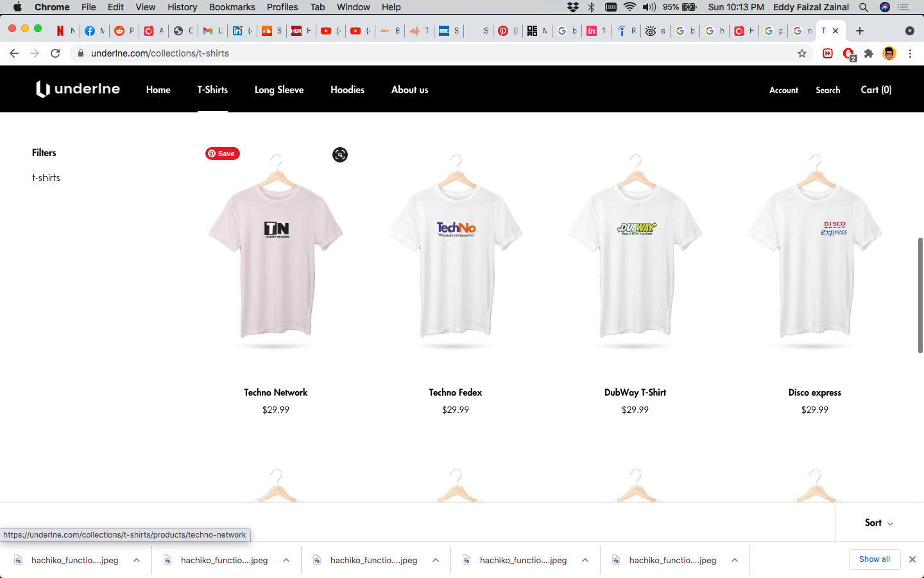
Task: Click the browser forward arrow
Action: [35, 53]
